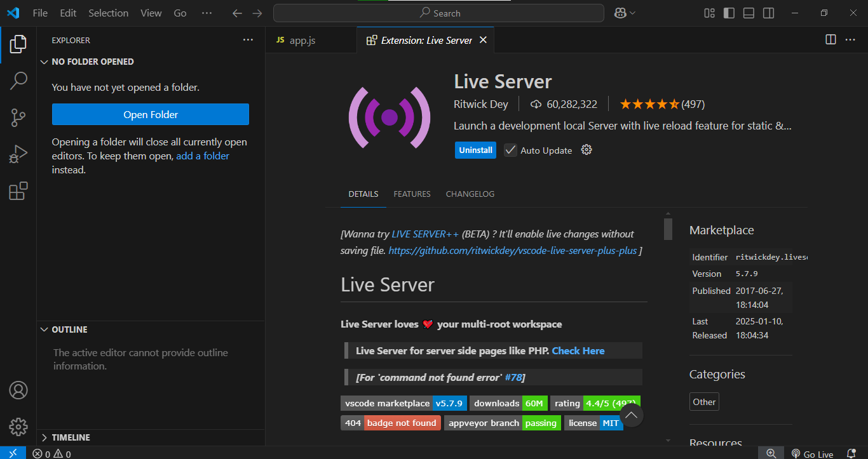This screenshot has width=868, height=459.
Task: Restore down the window
Action: (x=824, y=13)
